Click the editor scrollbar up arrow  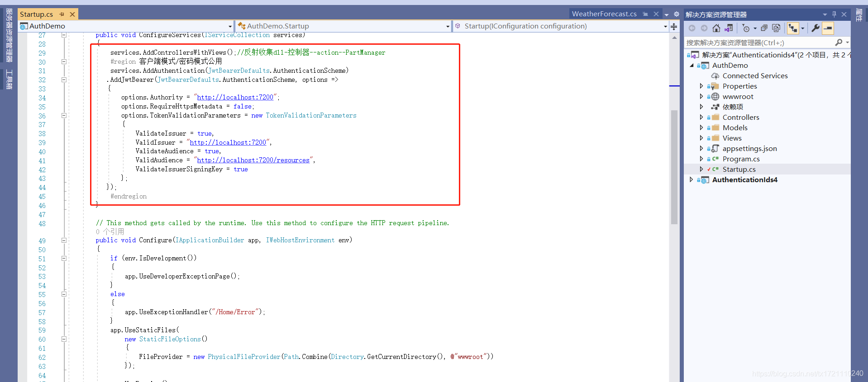[674, 38]
